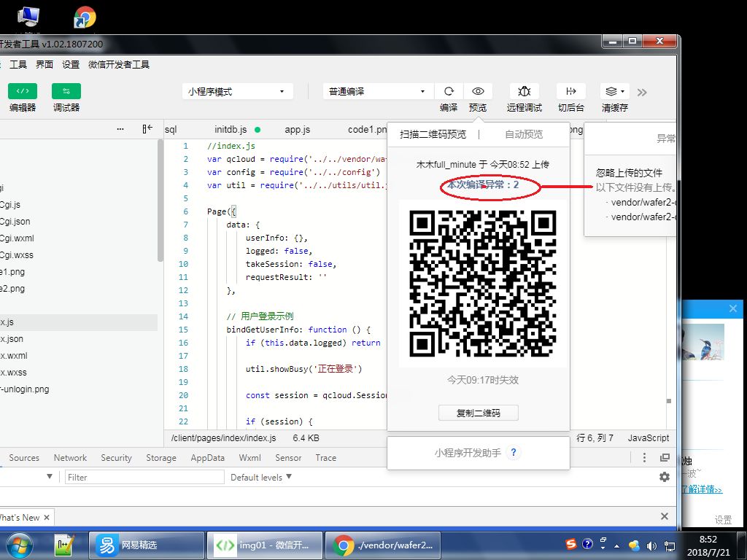Viewport: 747px width, 560px height.
Task: Switch to the initdb.js editor tab
Action: [231, 130]
